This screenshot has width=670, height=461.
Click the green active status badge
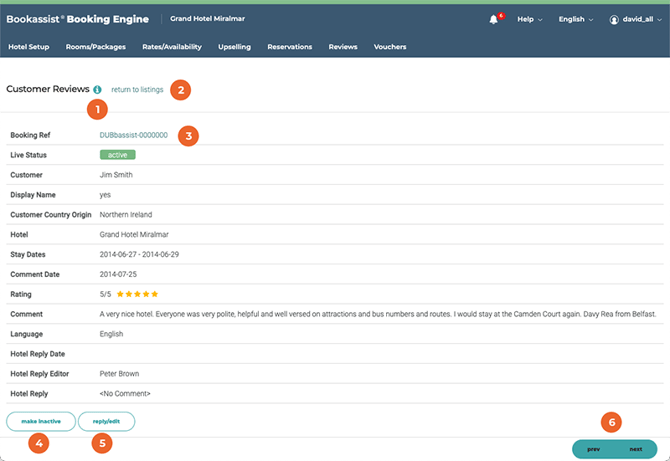tap(118, 155)
